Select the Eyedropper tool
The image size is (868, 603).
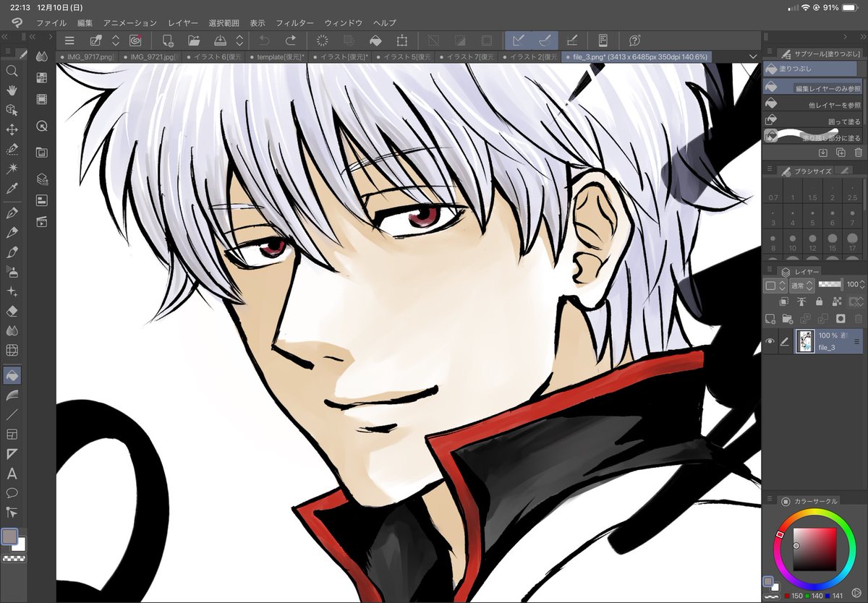[12, 188]
